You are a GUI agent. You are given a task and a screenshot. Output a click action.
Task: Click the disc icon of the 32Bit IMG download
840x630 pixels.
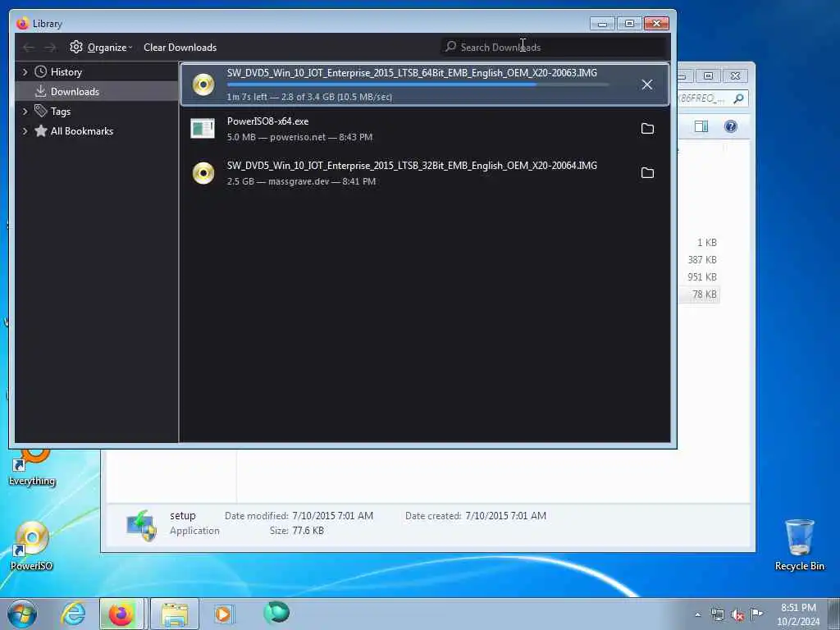tap(203, 173)
